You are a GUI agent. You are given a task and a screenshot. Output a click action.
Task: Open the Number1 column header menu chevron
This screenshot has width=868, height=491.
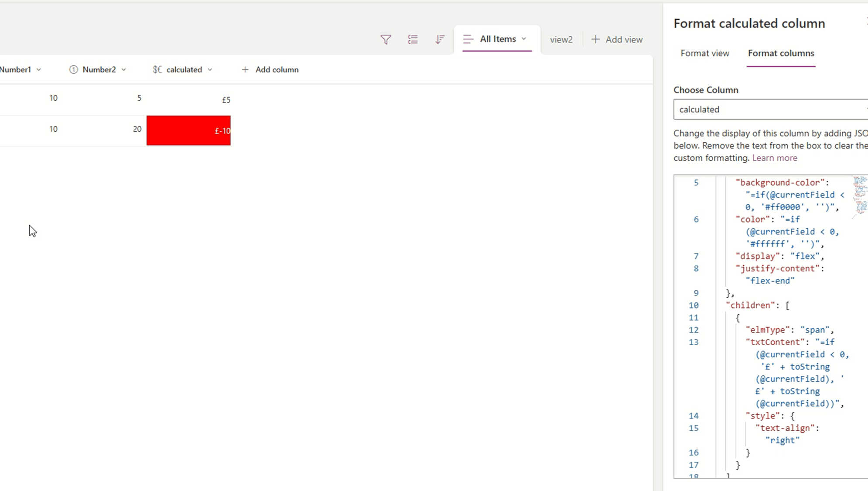click(x=39, y=70)
